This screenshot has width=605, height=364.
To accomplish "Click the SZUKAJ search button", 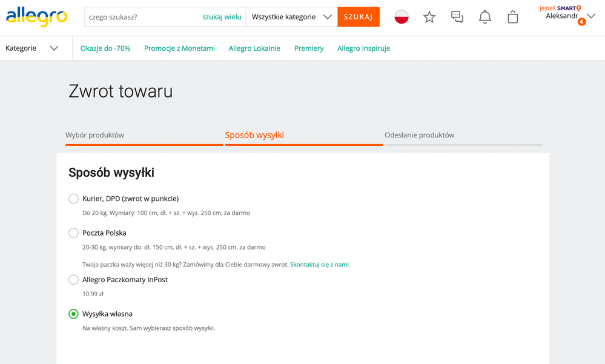I will (x=359, y=17).
